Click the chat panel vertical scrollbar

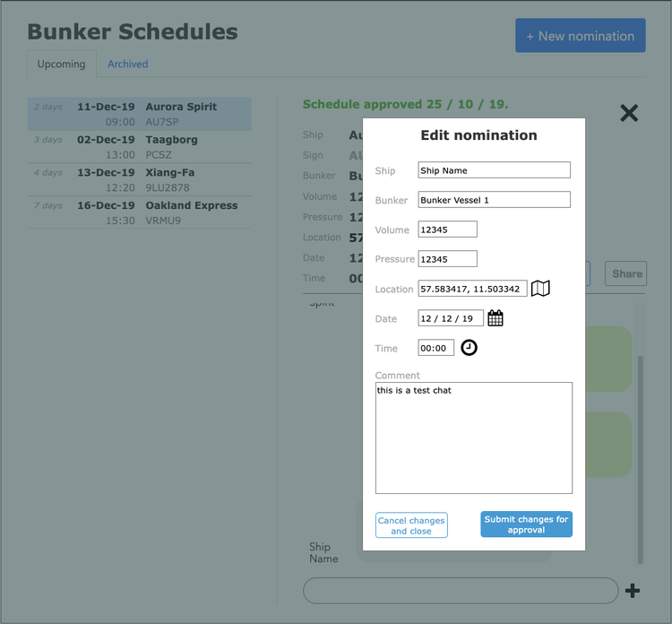(640, 459)
